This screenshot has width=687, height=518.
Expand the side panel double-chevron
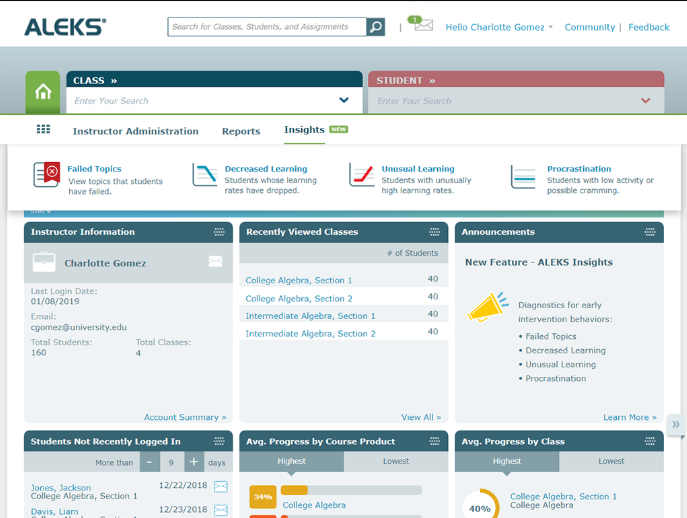pos(676,424)
